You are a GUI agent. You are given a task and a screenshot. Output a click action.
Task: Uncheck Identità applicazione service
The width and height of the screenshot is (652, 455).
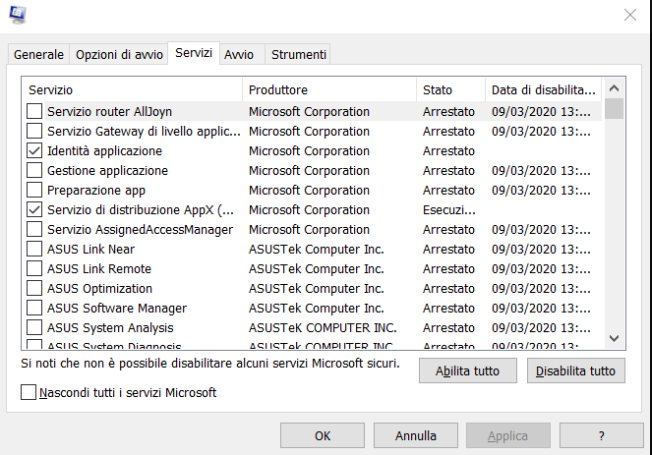pyautogui.click(x=34, y=151)
